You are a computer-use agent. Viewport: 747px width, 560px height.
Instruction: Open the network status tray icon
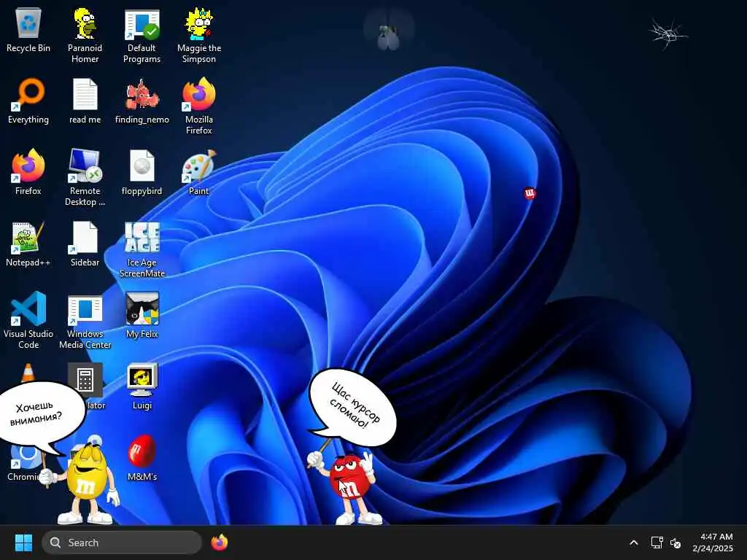pos(657,542)
